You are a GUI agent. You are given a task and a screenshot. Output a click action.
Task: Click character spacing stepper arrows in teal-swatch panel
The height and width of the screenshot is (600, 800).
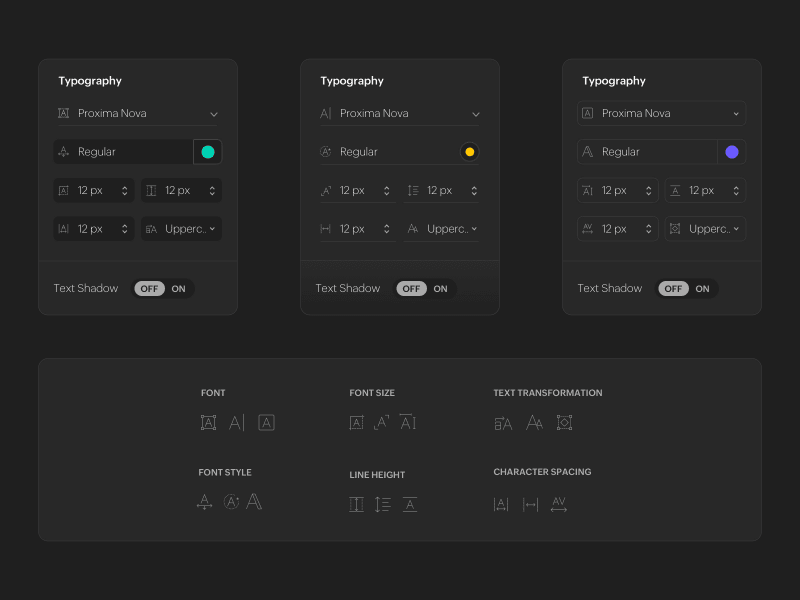click(124, 229)
